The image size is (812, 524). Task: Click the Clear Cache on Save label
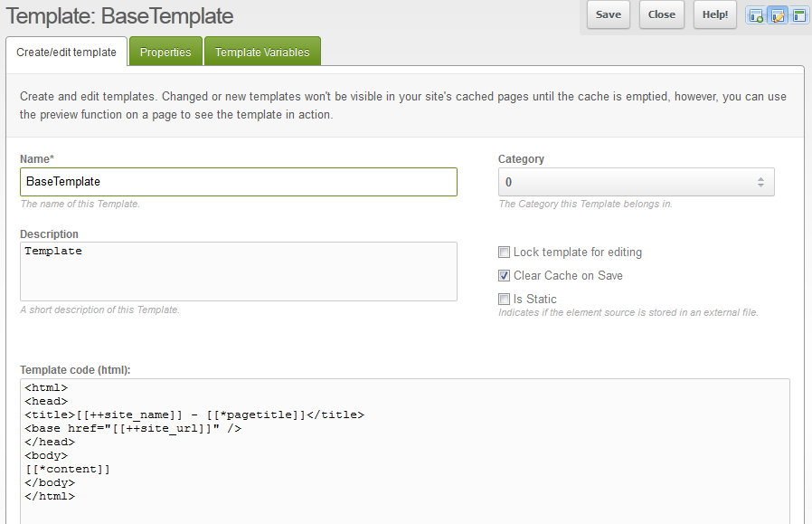(x=568, y=276)
